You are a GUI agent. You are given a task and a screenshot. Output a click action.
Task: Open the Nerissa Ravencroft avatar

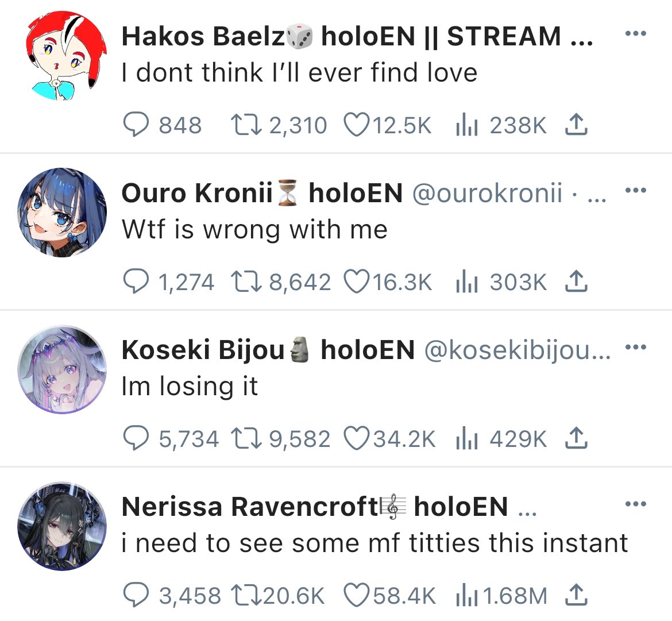click(x=61, y=526)
